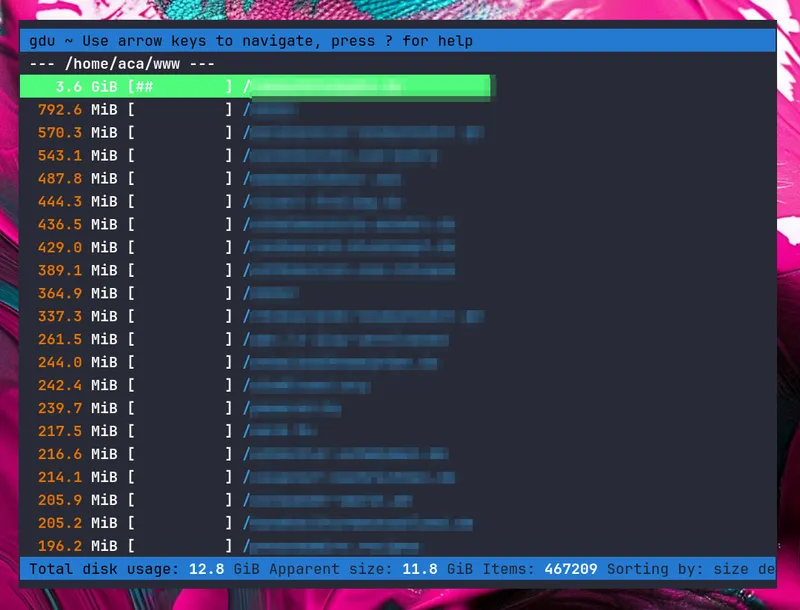Screen dimensions: 800x610
Task: Open the highlighted 3.6 GiB directory
Action: point(300,86)
